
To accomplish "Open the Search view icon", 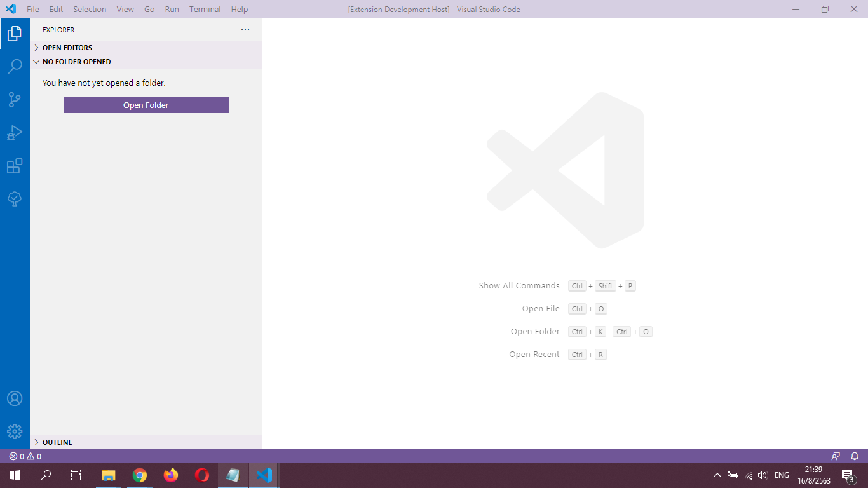I will pyautogui.click(x=15, y=67).
